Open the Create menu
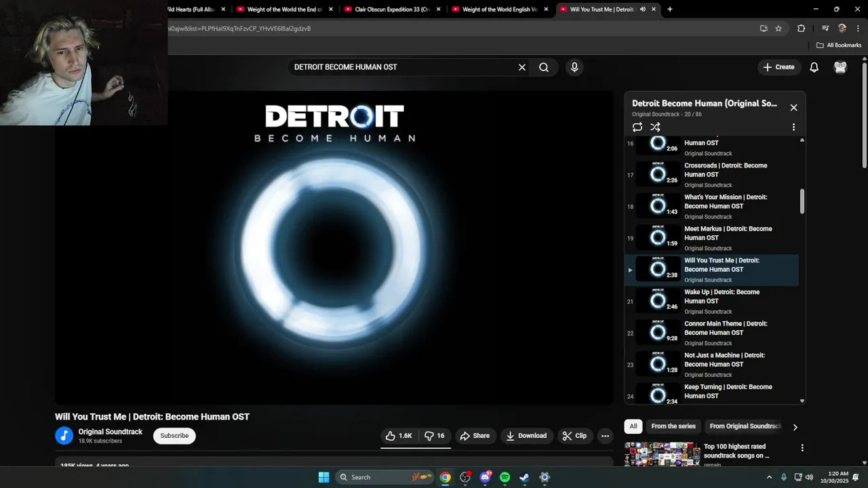868x488 pixels. (x=778, y=67)
